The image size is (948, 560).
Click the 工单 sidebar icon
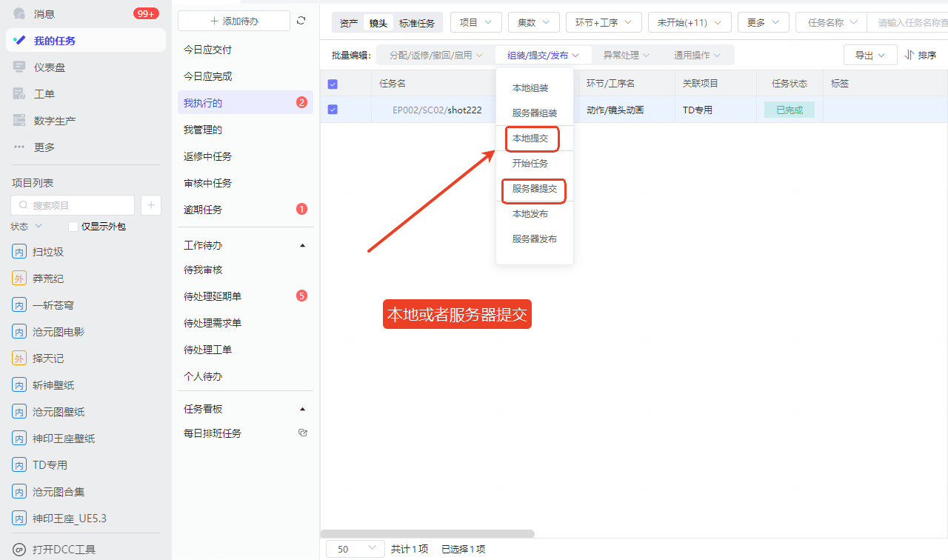(19, 94)
